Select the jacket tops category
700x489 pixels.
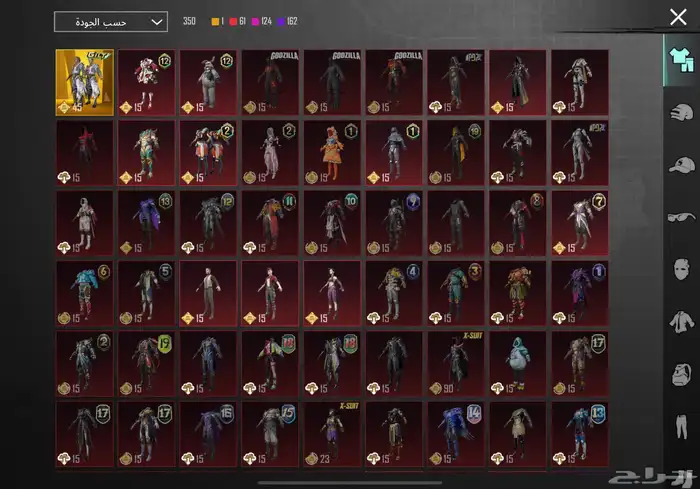click(x=680, y=321)
